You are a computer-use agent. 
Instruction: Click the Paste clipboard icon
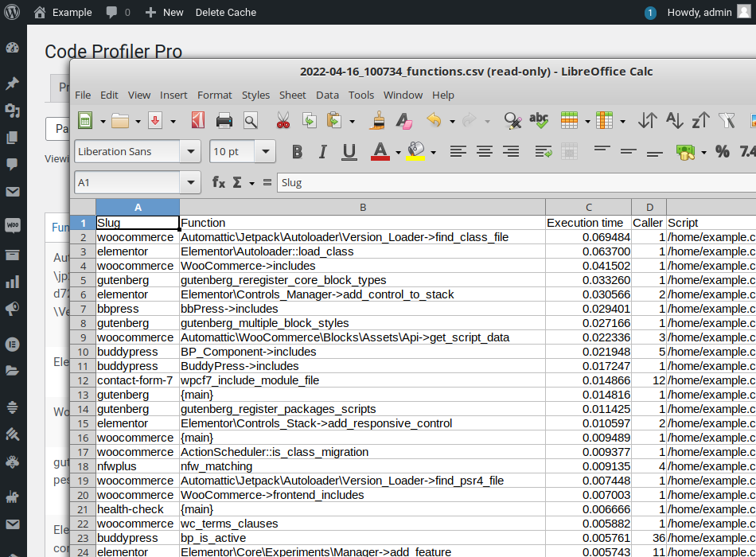tap(334, 121)
